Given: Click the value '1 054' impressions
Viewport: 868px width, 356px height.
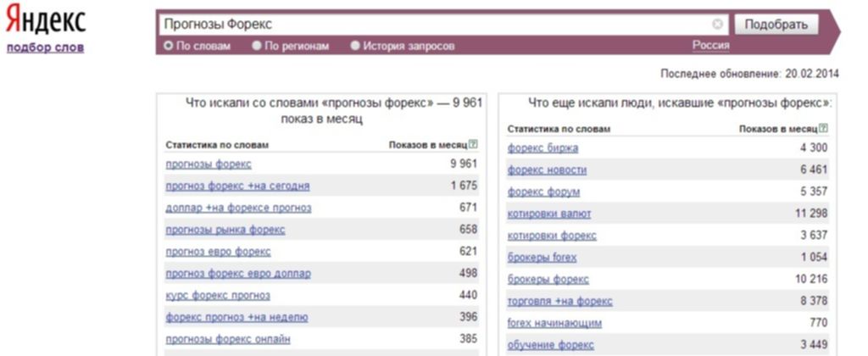Looking at the screenshot, I should coord(814,258).
